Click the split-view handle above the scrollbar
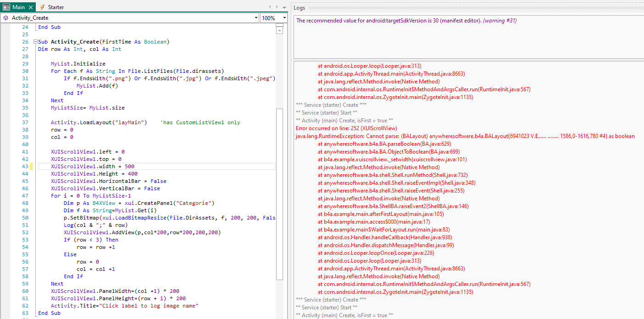 [x=279, y=25]
